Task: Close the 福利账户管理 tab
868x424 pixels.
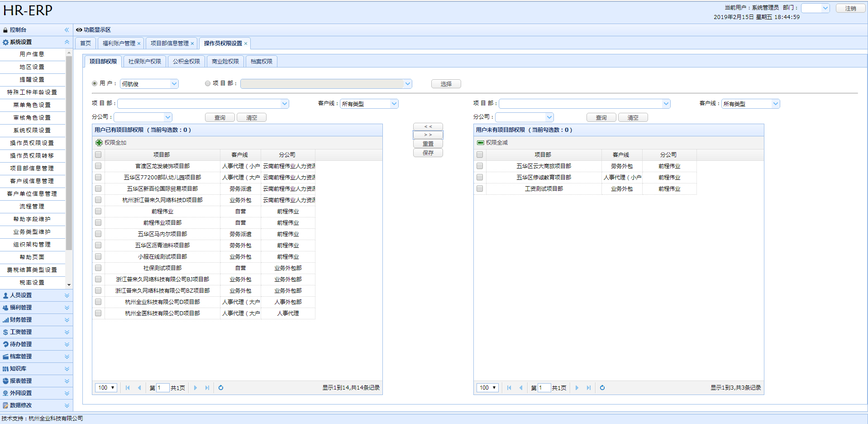Action: (139, 43)
